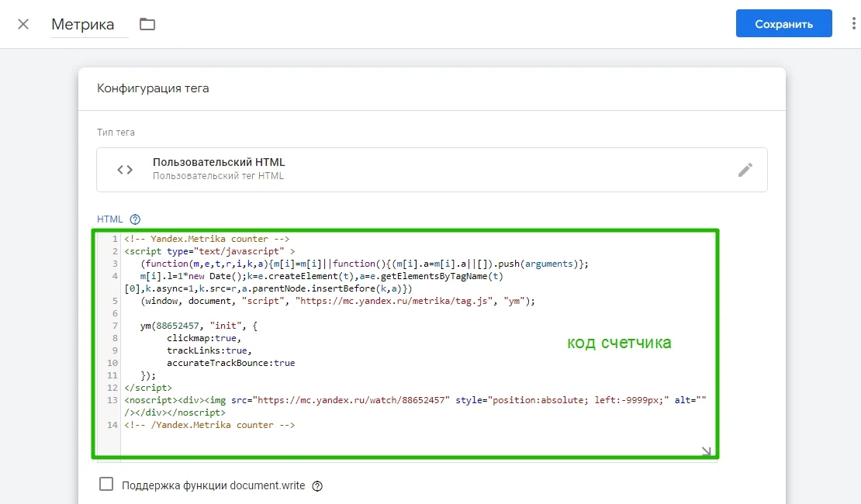
Task: Click the clickmap:true line in the code
Action: (x=204, y=338)
